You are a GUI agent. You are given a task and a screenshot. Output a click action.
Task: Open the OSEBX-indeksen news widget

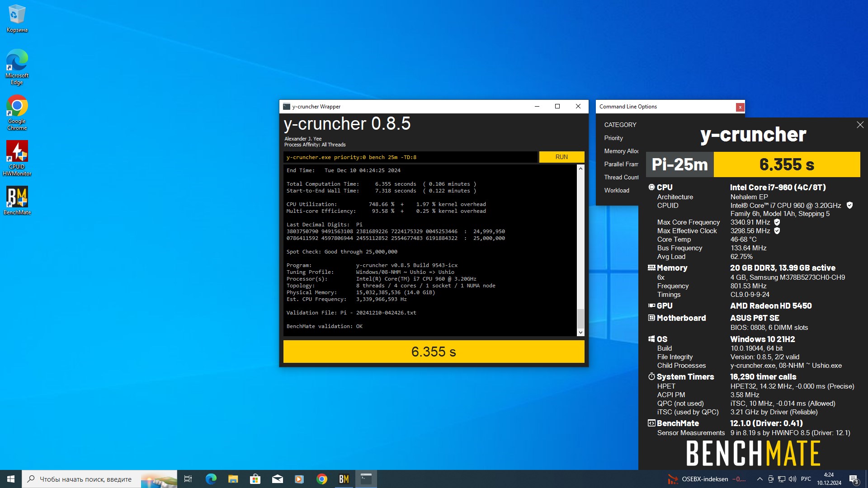[x=708, y=479]
